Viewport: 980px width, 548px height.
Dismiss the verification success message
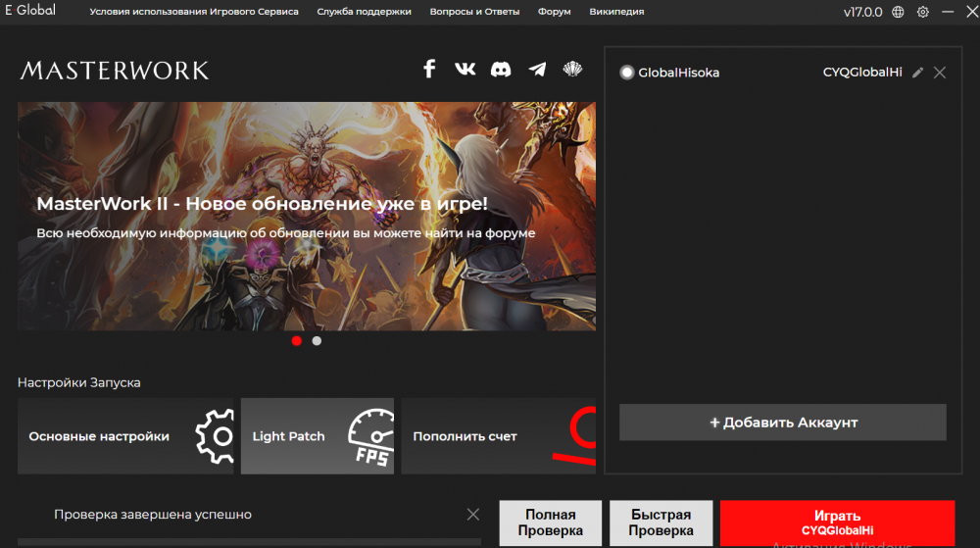click(x=473, y=514)
